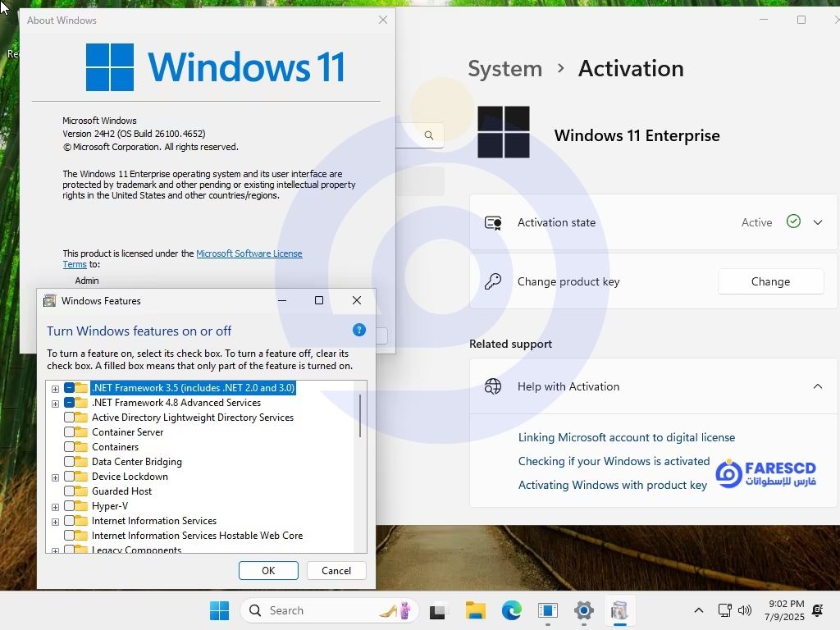Collapse the Help with Activation section

(x=818, y=386)
